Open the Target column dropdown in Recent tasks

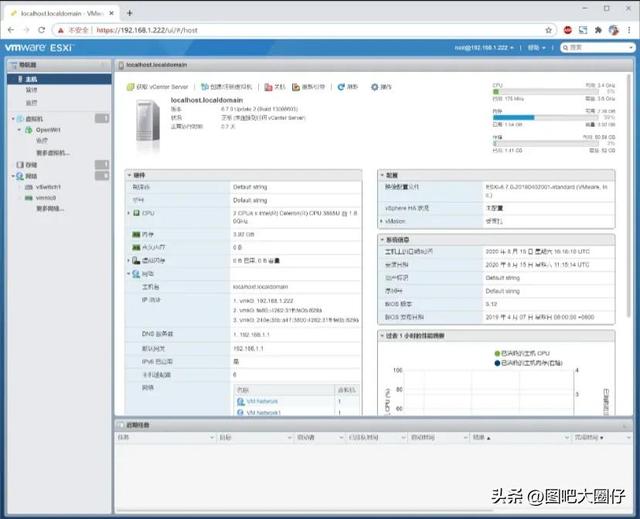[x=290, y=437]
